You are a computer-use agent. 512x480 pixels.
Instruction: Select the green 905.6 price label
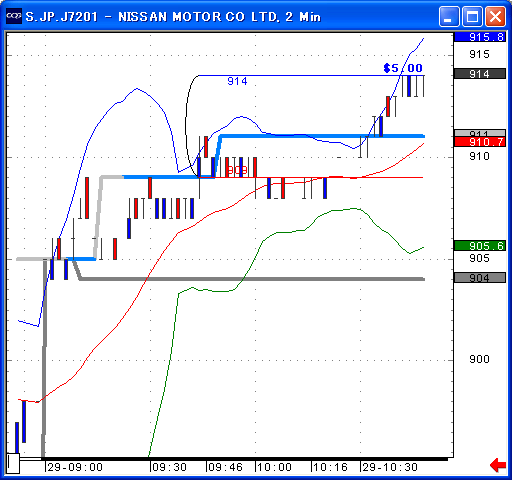pyautogui.click(x=480, y=246)
